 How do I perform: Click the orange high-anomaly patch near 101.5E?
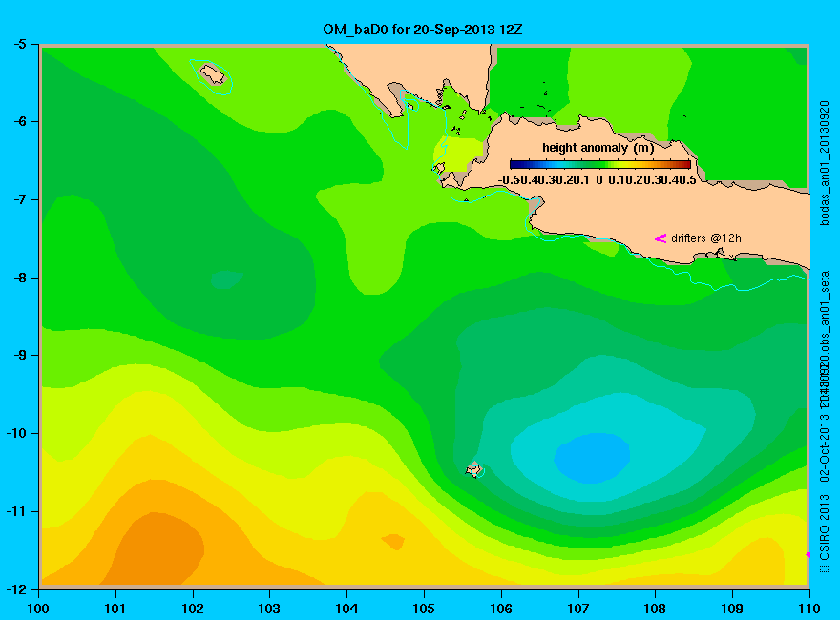point(157,548)
